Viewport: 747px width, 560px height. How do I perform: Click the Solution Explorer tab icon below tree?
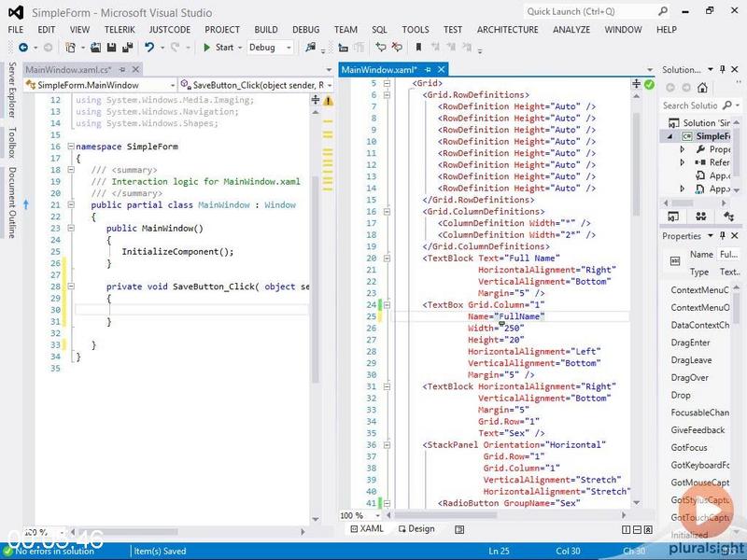tap(673, 217)
